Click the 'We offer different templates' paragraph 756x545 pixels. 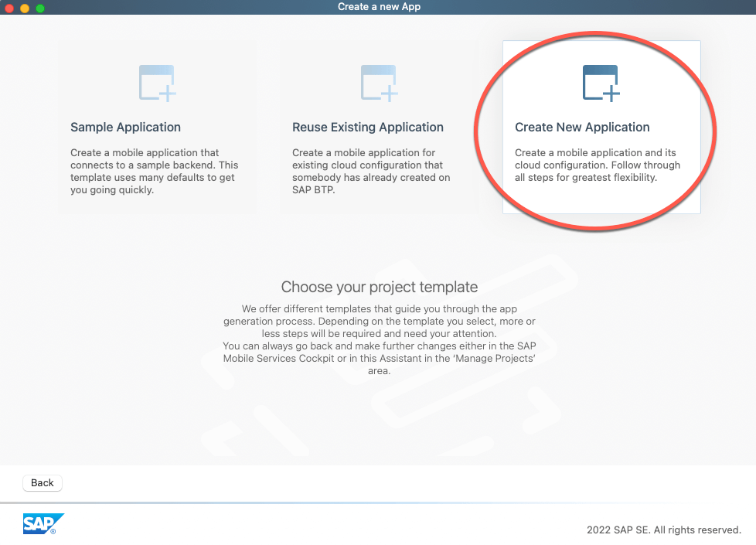click(380, 339)
